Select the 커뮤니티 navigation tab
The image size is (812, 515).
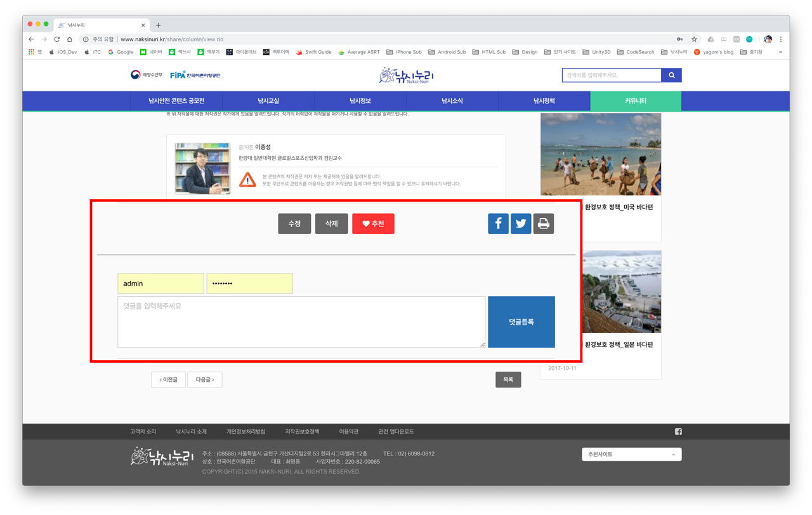click(635, 101)
